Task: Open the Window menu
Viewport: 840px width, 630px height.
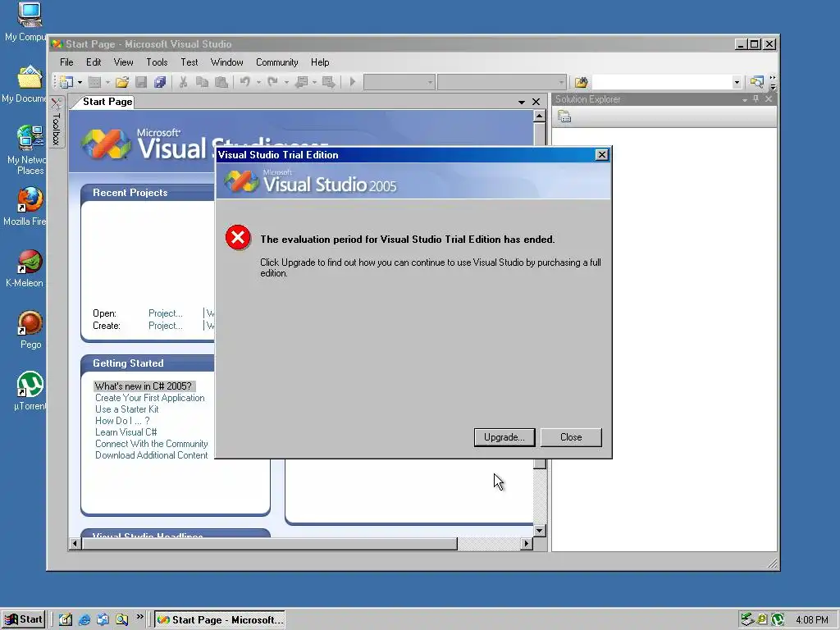Action: (x=226, y=62)
